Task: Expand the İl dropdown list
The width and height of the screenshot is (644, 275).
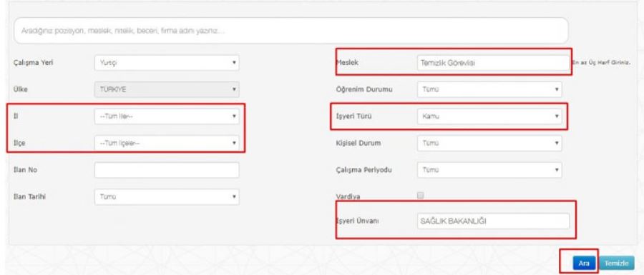Action: [x=167, y=116]
